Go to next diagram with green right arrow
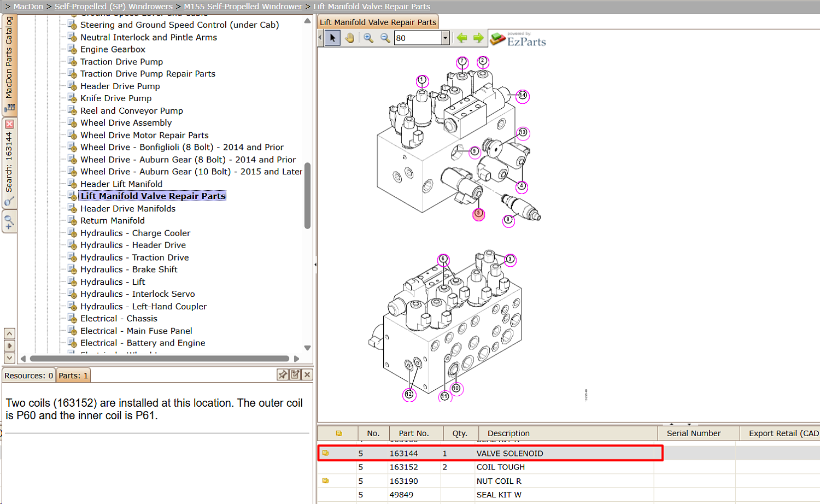This screenshot has width=820, height=504. click(478, 38)
